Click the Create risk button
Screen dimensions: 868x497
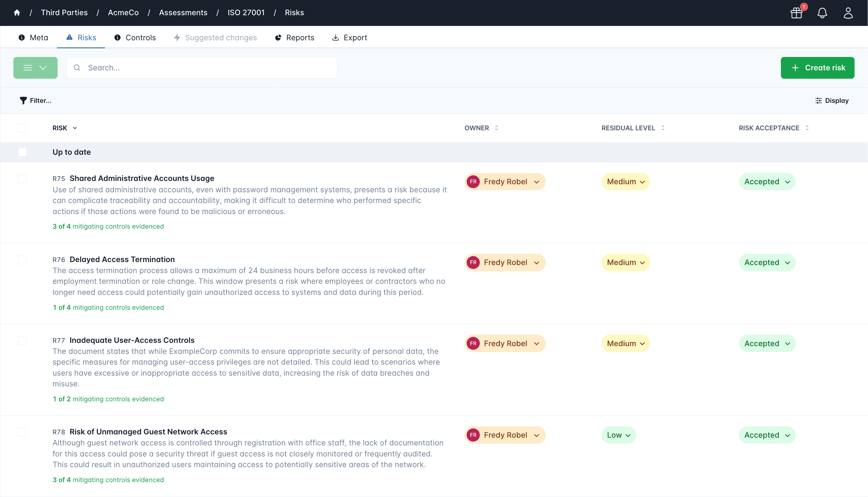point(818,68)
